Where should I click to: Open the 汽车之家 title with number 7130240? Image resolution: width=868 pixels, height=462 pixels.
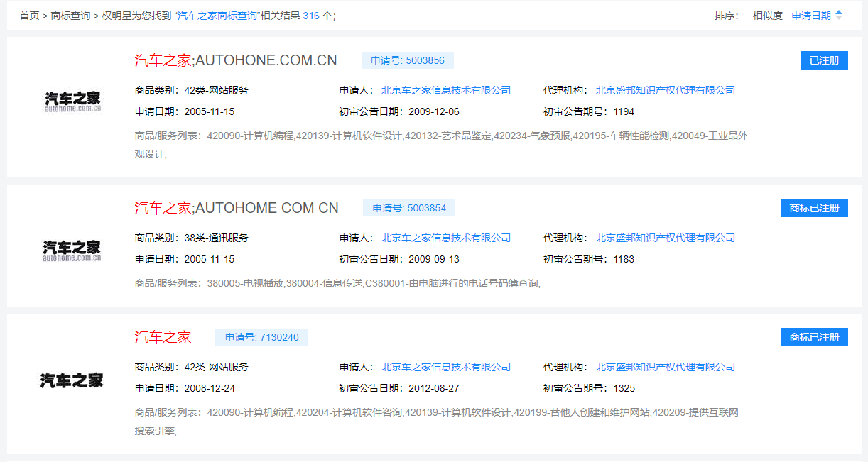[x=163, y=337]
